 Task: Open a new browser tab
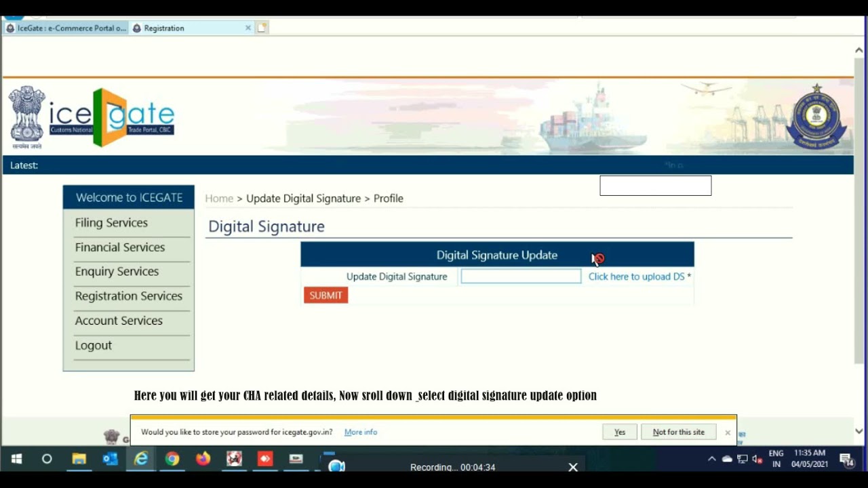coord(262,28)
